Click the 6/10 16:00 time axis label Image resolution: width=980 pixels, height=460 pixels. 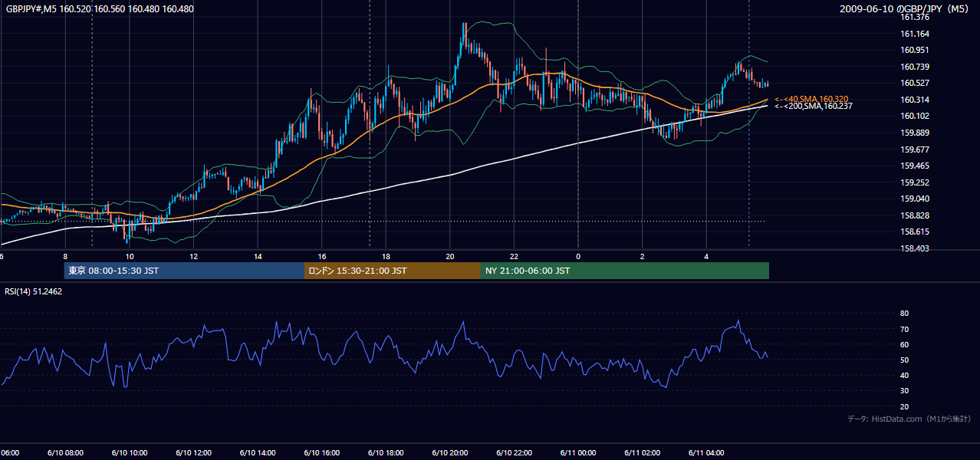[321, 453]
